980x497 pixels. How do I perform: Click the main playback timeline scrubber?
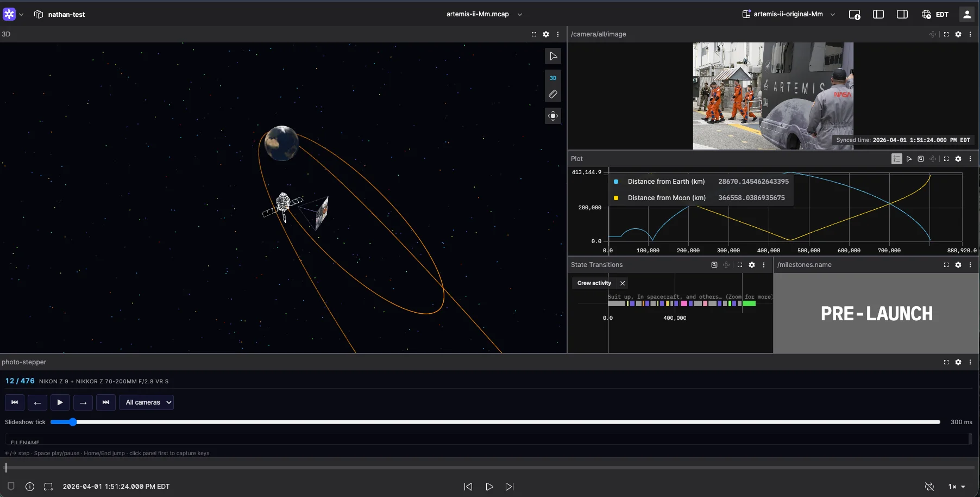(x=490, y=467)
